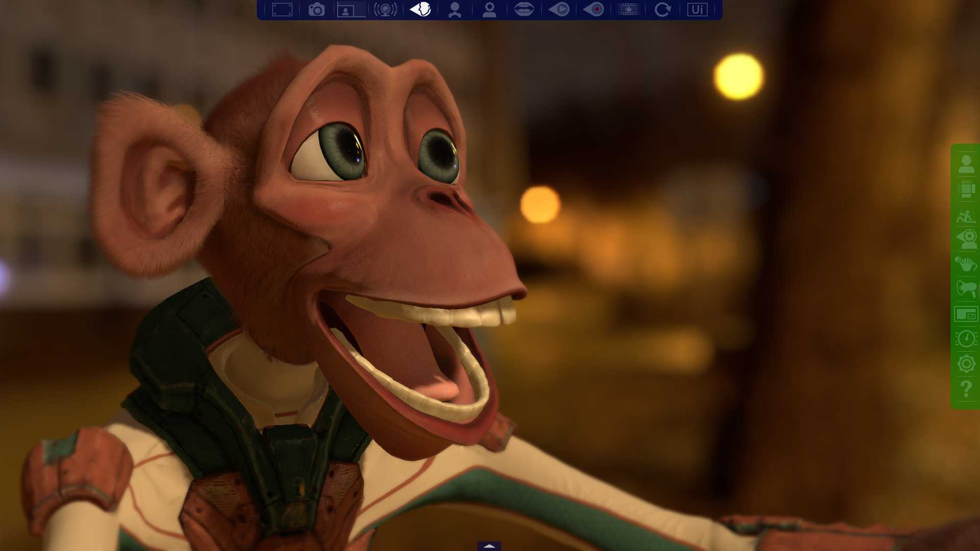
Task: Start playback with the play-eye icon
Action: pyautogui.click(x=559, y=9)
